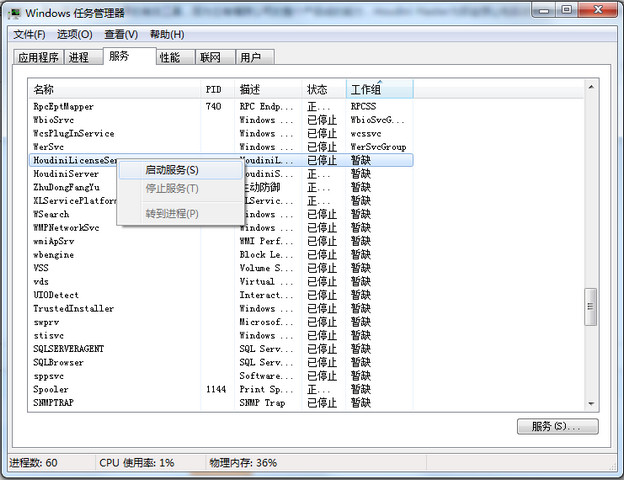624x480 pixels.
Task: Open the 帮助(H) menu
Action: [x=167, y=35]
